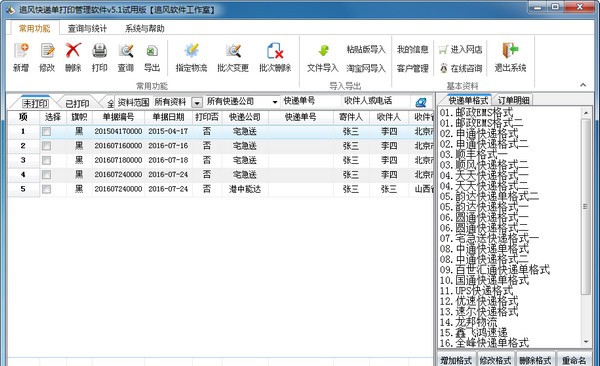
Task: Tick the checkbox in row 2
Action: click(x=46, y=146)
